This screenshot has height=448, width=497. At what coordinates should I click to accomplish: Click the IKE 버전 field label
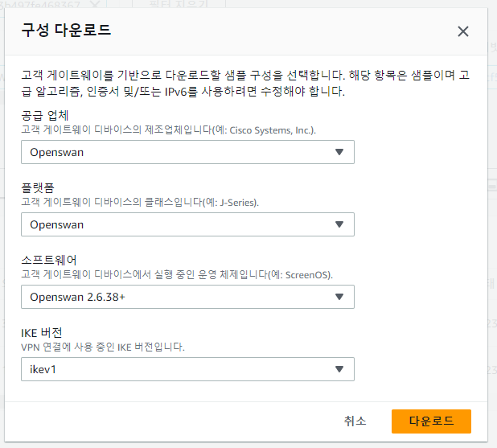[42, 333]
